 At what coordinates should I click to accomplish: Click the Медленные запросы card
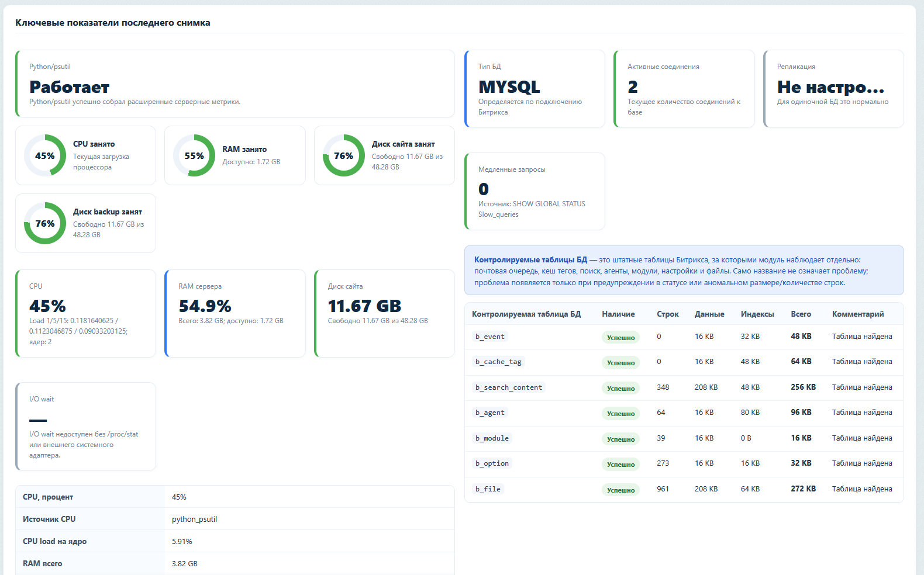pos(535,192)
